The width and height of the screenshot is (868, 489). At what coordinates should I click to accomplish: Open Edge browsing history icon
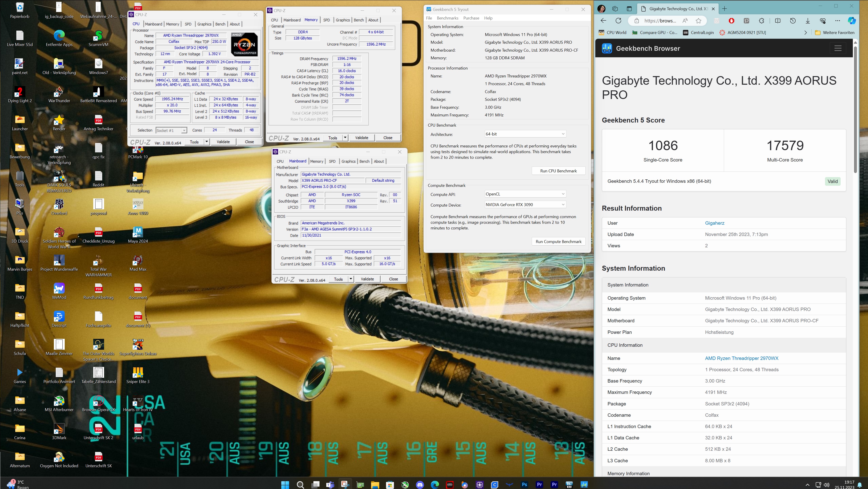tap(793, 21)
